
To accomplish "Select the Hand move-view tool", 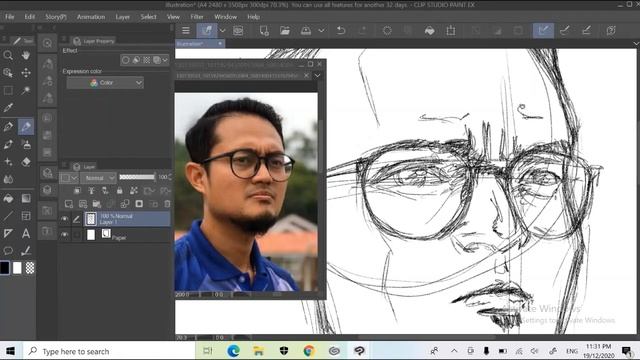I will (x=26, y=55).
